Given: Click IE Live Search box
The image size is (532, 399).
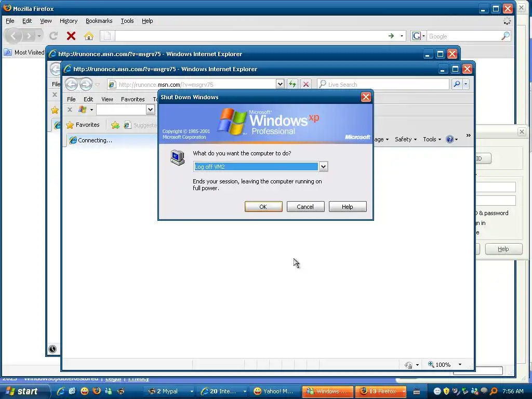Looking at the screenshot, I should point(383,85).
